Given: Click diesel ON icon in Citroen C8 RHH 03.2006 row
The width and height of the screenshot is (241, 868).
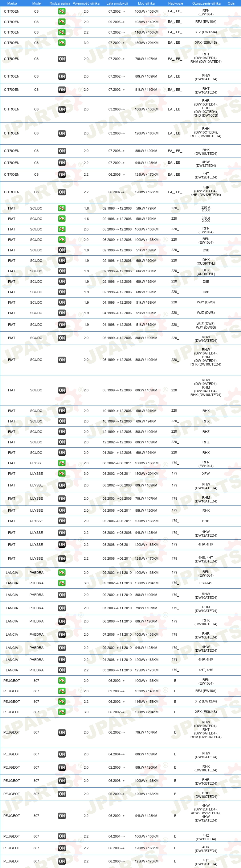Looking at the screenshot, I should point(62,134).
